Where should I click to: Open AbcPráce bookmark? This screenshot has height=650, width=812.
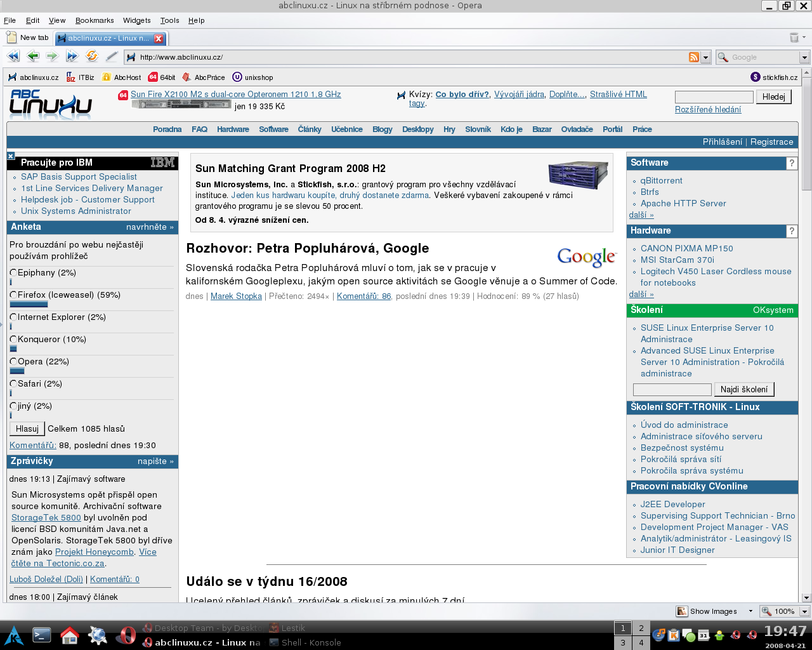(203, 77)
